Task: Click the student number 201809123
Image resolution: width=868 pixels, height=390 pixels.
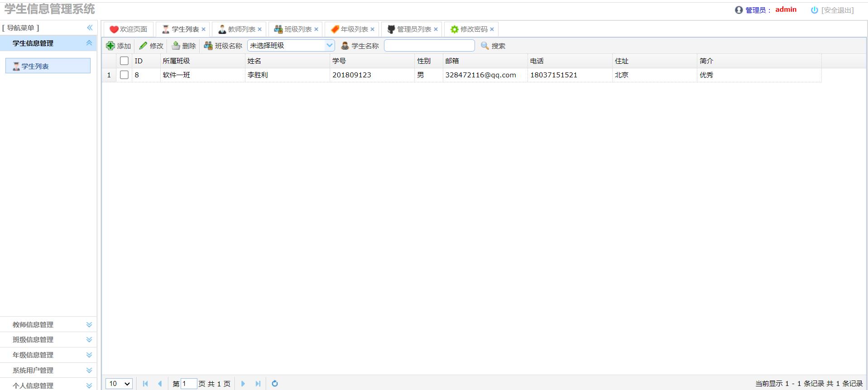Action: click(352, 75)
